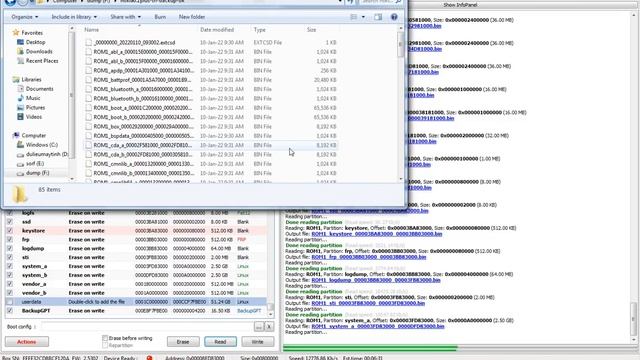640x360 pixels.
Task: Uncheck the keystore partition checkbox
Action: [9, 231]
